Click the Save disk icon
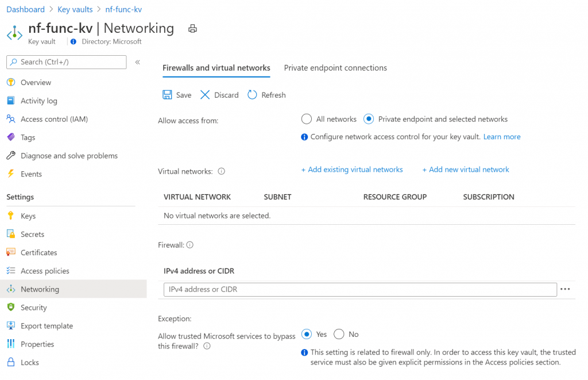 167,95
